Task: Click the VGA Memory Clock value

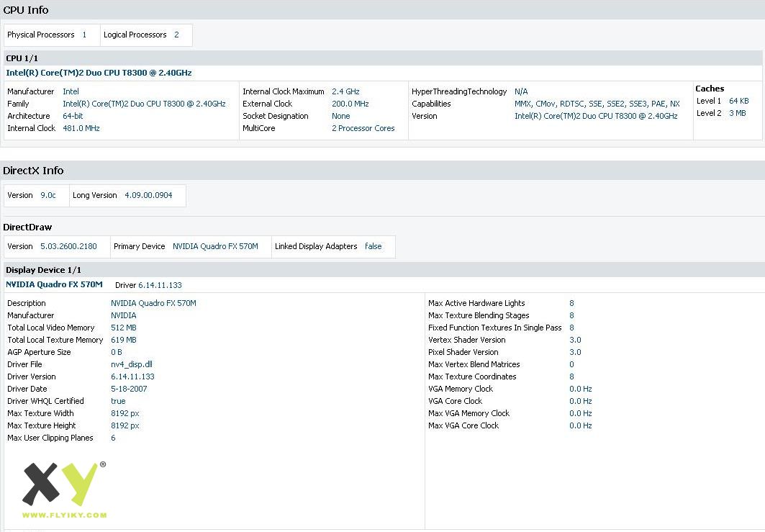Action: (x=581, y=389)
